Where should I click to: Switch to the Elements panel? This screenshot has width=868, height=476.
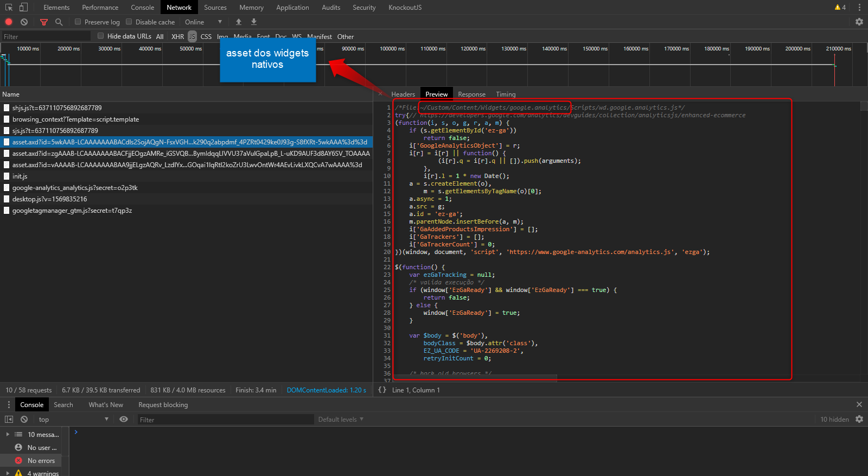coord(56,8)
